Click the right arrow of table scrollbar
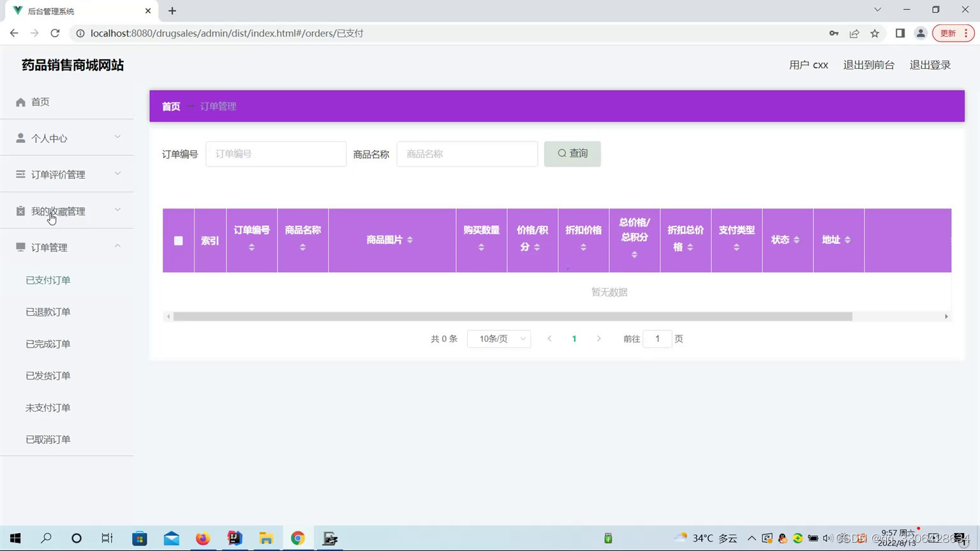 [946, 316]
